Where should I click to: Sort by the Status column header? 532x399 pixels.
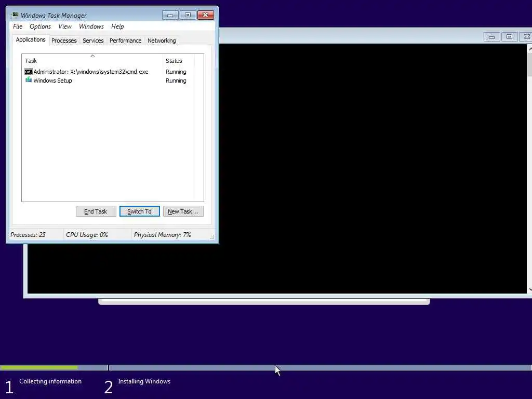pos(179,61)
